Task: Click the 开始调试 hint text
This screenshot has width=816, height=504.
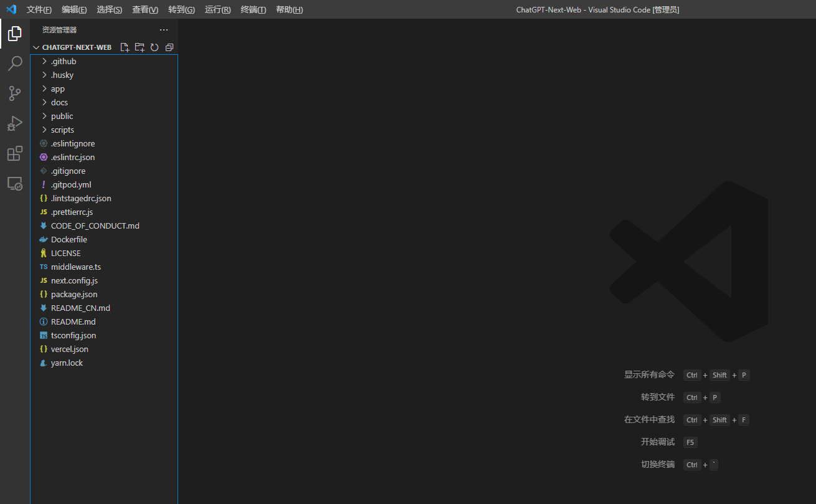Action: pyautogui.click(x=658, y=442)
